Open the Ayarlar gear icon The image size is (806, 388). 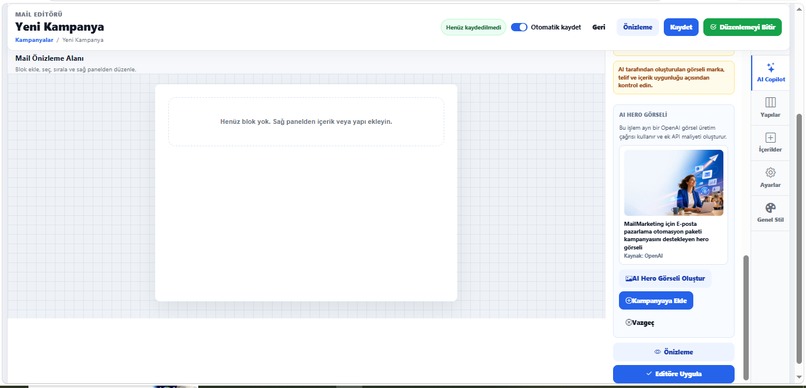[770, 172]
